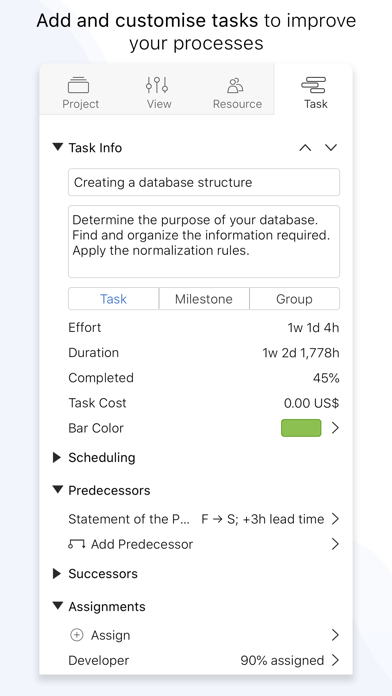392x696 pixels.
Task: Click the Bar Color label
Action: [96, 428]
